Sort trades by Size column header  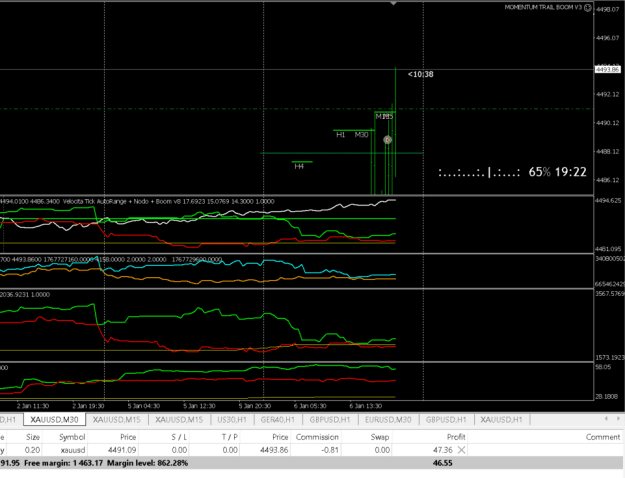coord(33,437)
